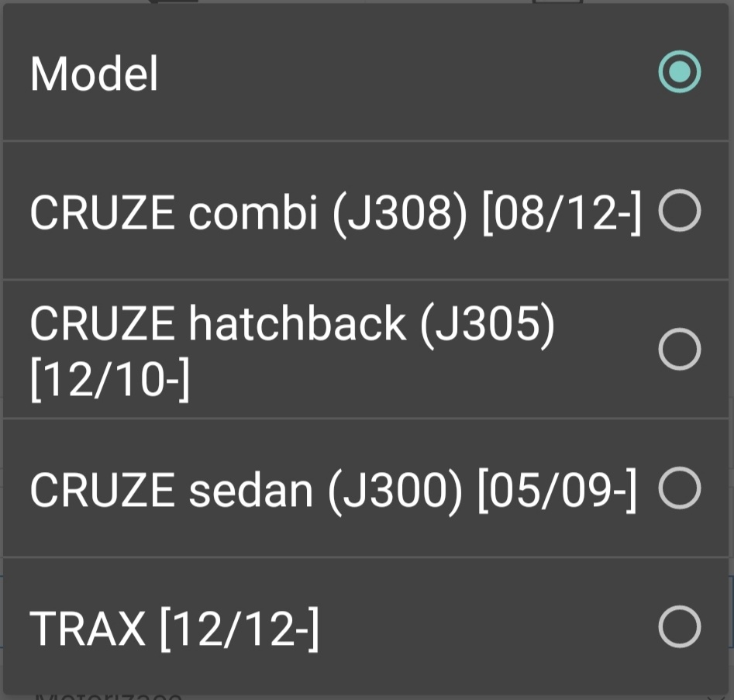Select the TRAX [12/12-] radio button
Image resolution: width=734 pixels, height=700 pixels.
click(x=679, y=626)
